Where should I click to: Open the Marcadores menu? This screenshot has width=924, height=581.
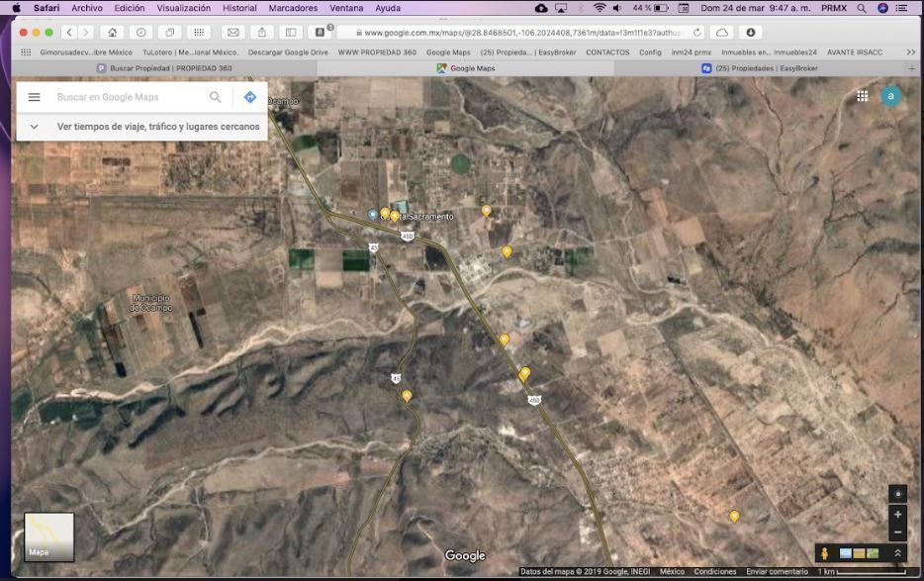pos(293,8)
